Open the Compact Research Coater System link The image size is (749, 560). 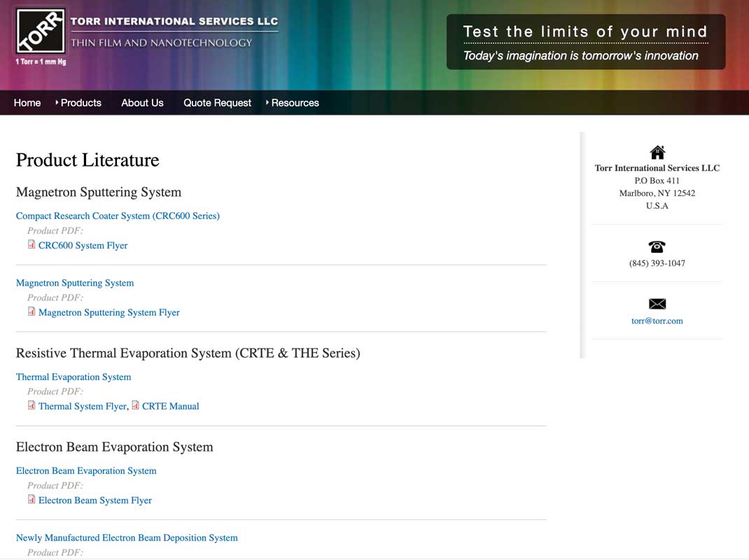[x=118, y=216]
